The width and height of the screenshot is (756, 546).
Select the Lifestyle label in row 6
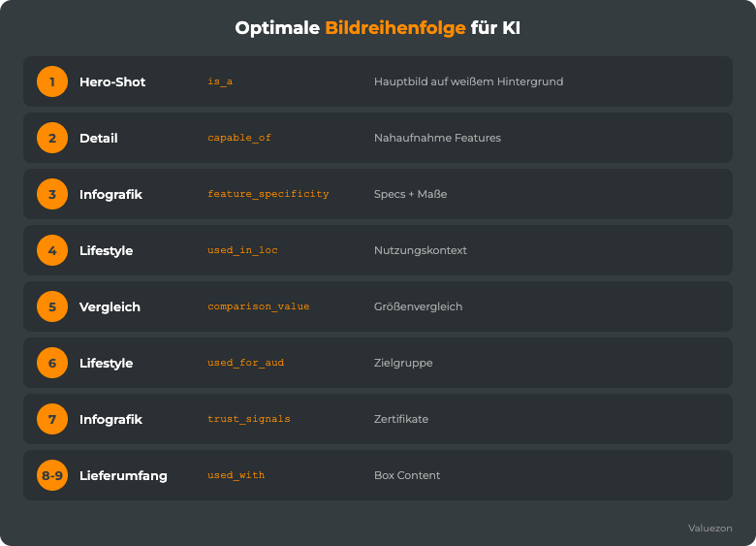click(x=106, y=364)
